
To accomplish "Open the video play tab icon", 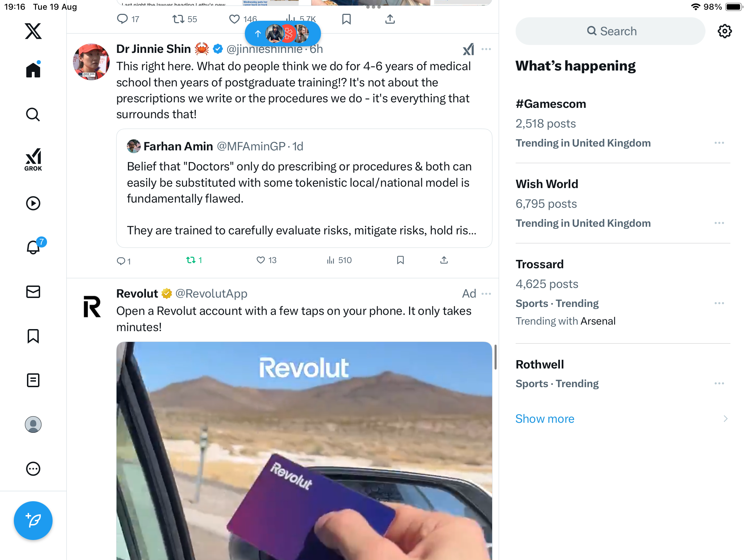I will (33, 203).
